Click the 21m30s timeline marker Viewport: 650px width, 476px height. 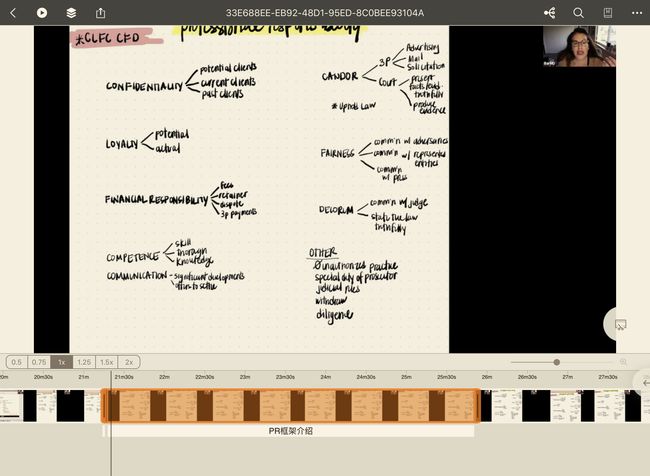coord(124,377)
